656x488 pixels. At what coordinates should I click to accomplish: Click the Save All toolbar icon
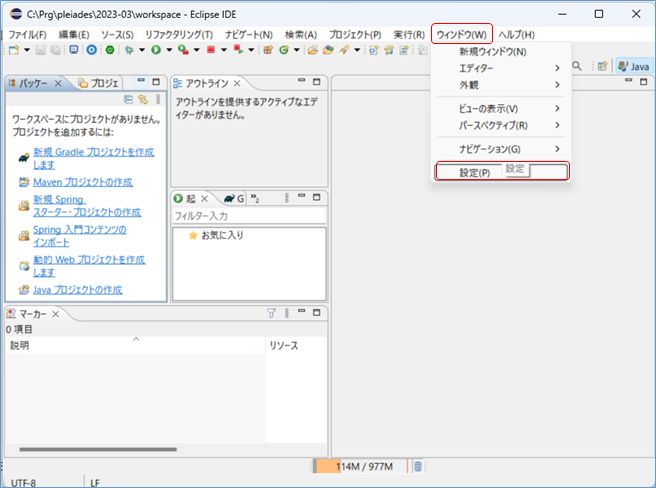click(x=55, y=50)
